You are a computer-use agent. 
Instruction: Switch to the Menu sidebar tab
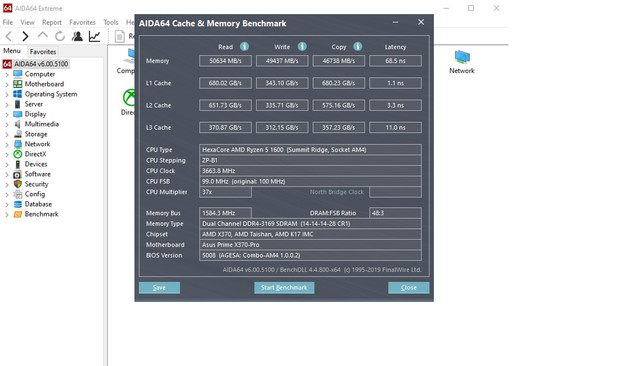12,51
